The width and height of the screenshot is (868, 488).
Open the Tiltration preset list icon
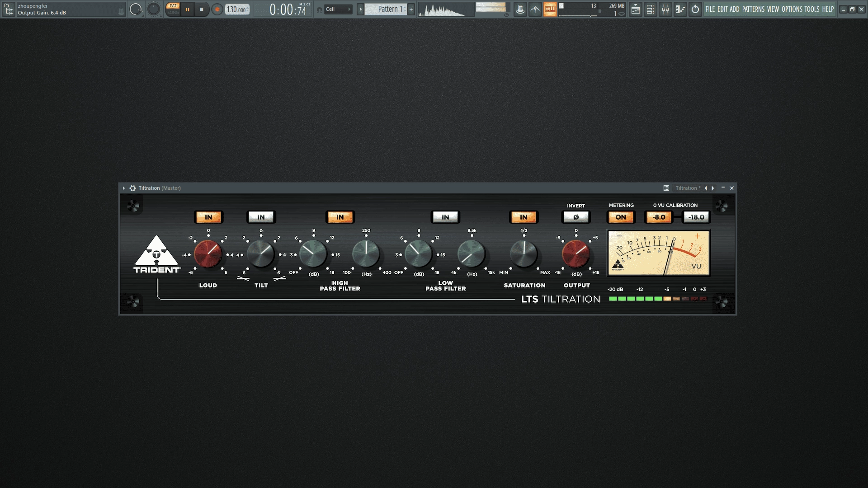[x=666, y=188]
